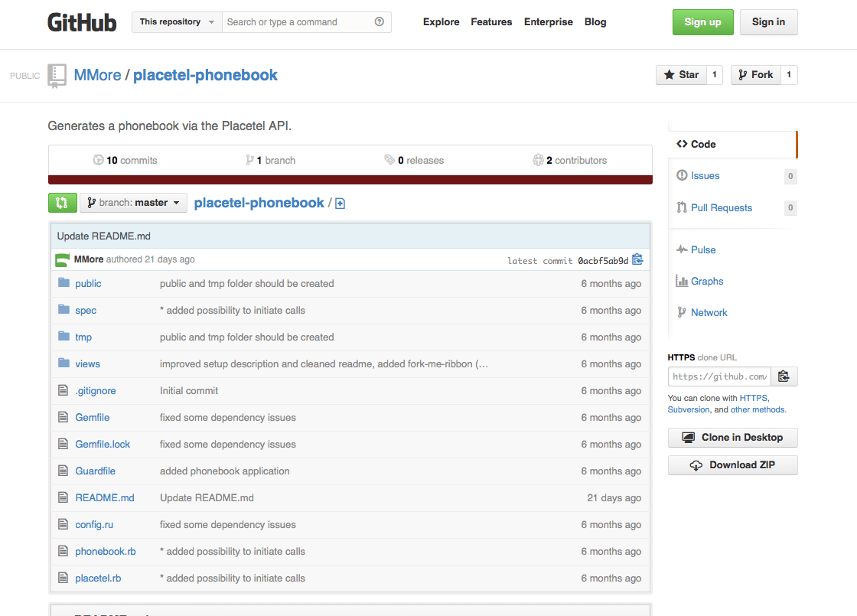The image size is (857, 616).
Task: Click the create new file plus icon
Action: pyautogui.click(x=340, y=204)
